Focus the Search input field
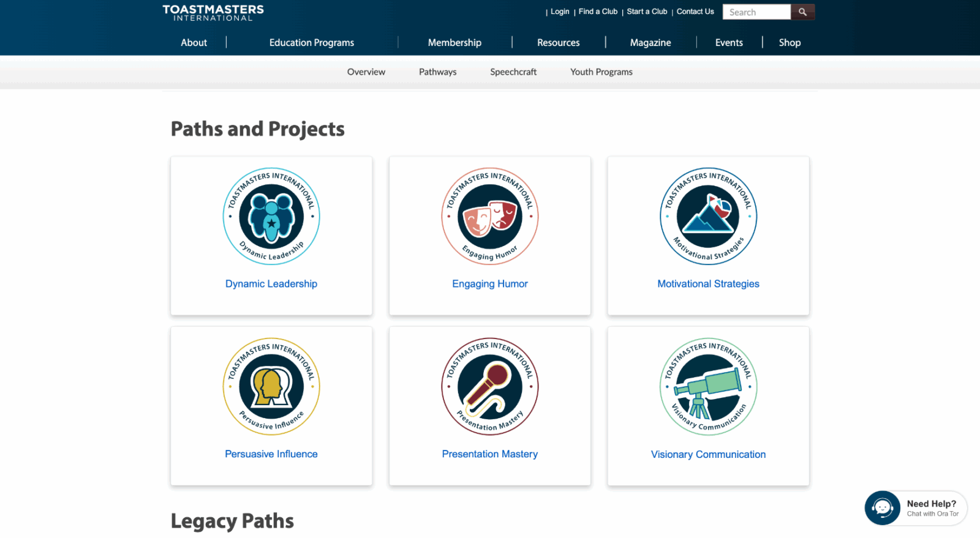The width and height of the screenshot is (980, 538). (756, 12)
